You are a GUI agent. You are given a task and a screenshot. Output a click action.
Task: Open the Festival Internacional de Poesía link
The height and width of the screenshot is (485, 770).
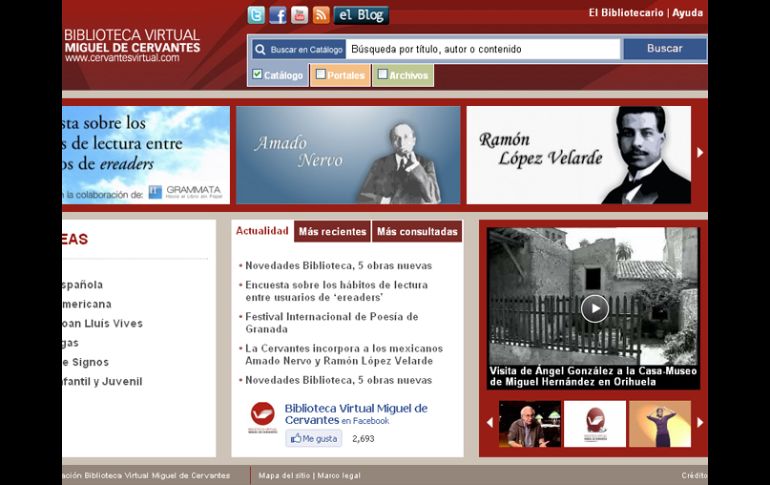point(332,322)
